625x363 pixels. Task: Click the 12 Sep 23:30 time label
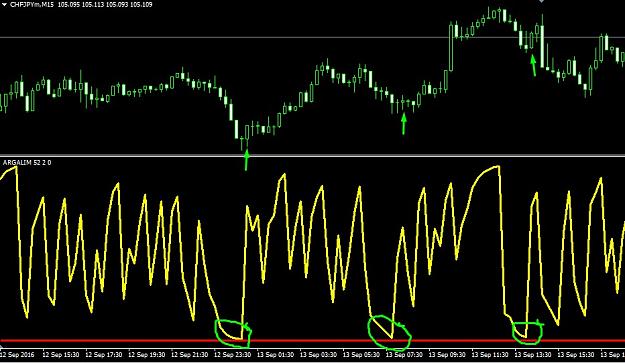coord(232,354)
